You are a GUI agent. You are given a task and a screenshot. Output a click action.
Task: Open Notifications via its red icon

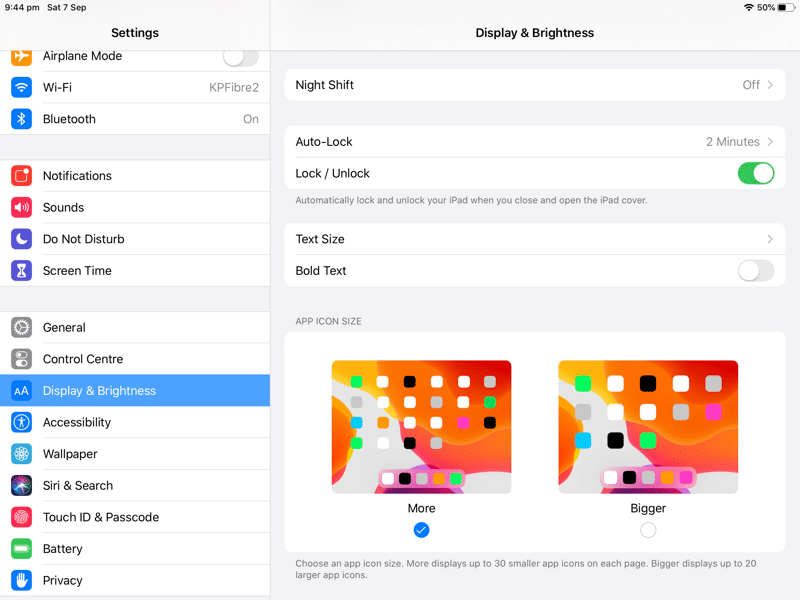[x=22, y=176]
